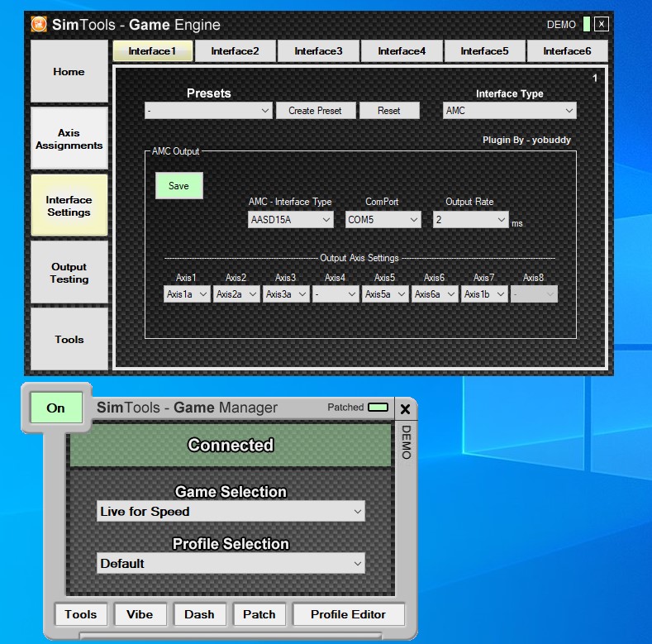The image size is (652, 644).
Task: Click the green DEMO status indicator in Game Engine
Action: (x=586, y=24)
